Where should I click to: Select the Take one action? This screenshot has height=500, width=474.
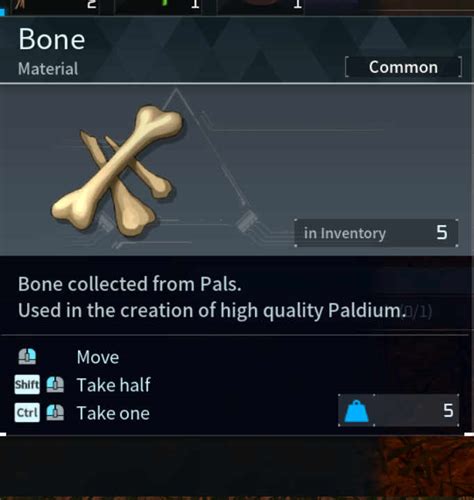[113, 413]
